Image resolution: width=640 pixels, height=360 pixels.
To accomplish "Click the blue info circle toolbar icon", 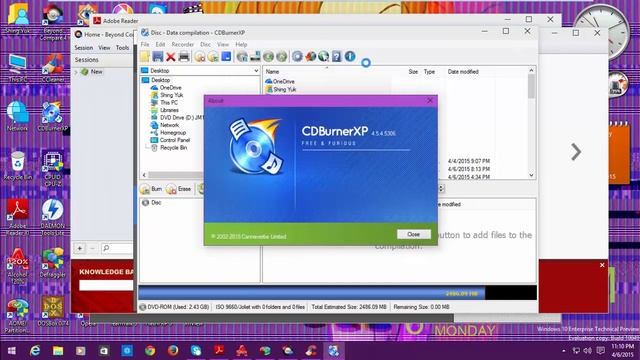I will click(350, 56).
